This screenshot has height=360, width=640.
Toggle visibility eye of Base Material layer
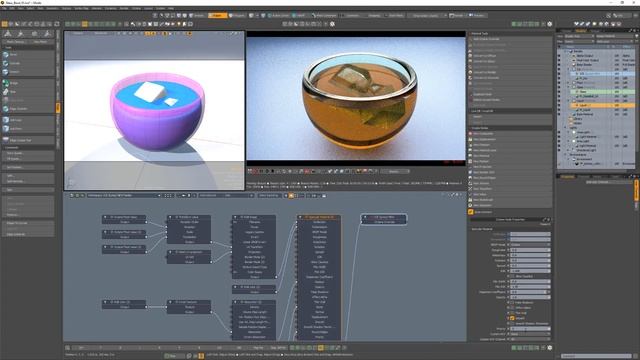point(559,114)
